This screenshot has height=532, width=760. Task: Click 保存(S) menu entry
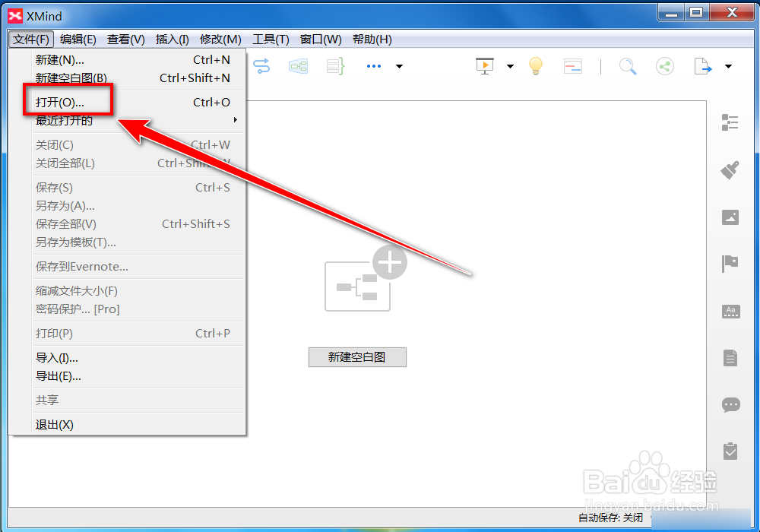click(133, 188)
